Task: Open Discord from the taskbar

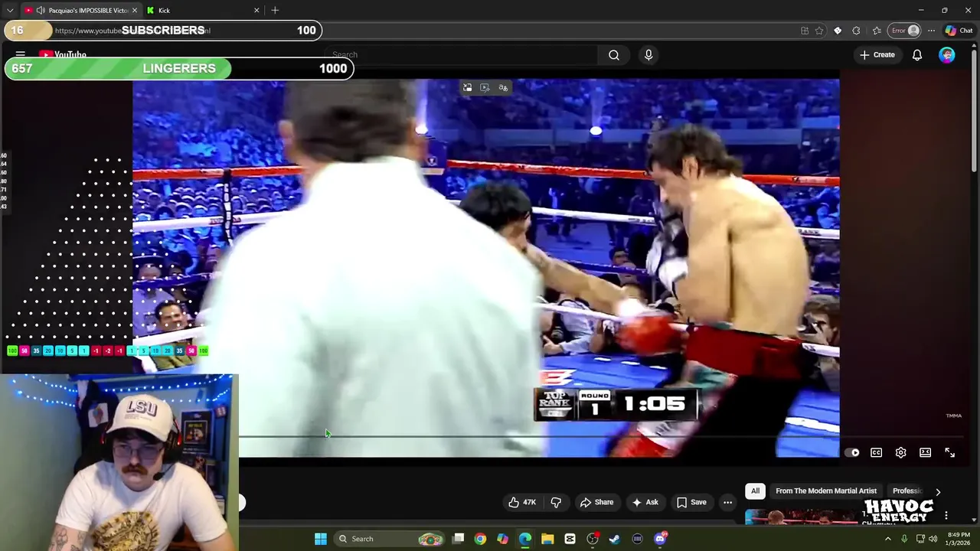Action: (x=660, y=539)
